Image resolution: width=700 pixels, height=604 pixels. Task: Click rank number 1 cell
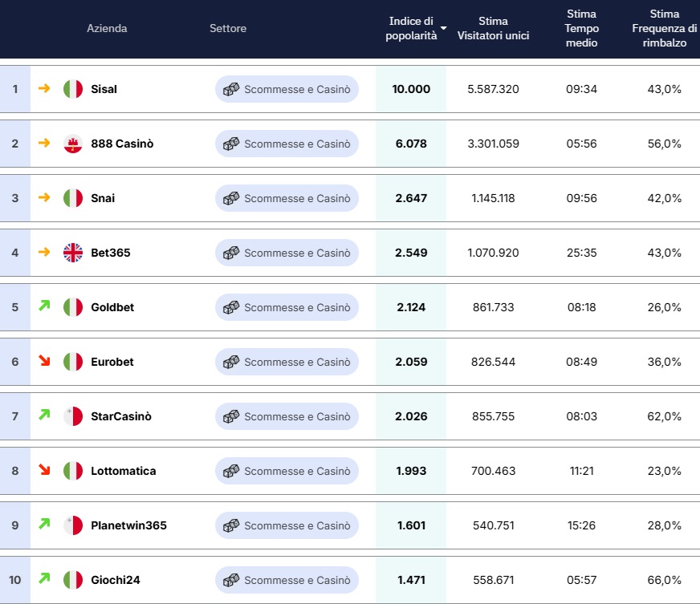pos(15,89)
